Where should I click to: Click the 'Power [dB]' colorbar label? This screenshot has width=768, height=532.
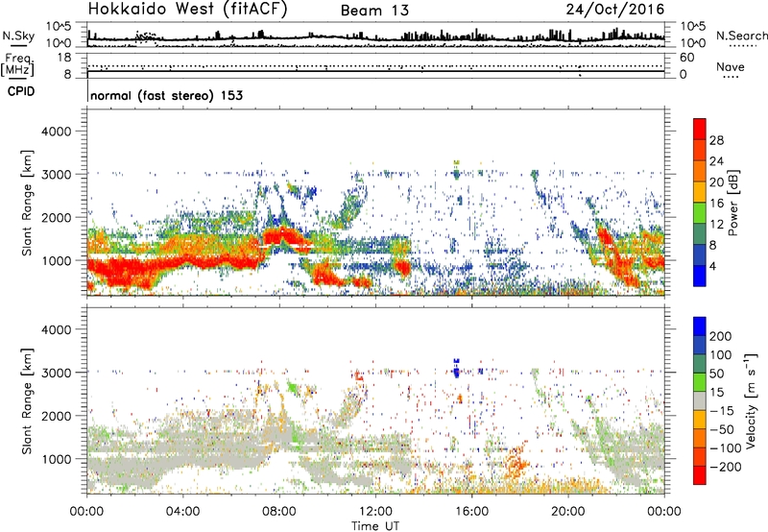733,203
